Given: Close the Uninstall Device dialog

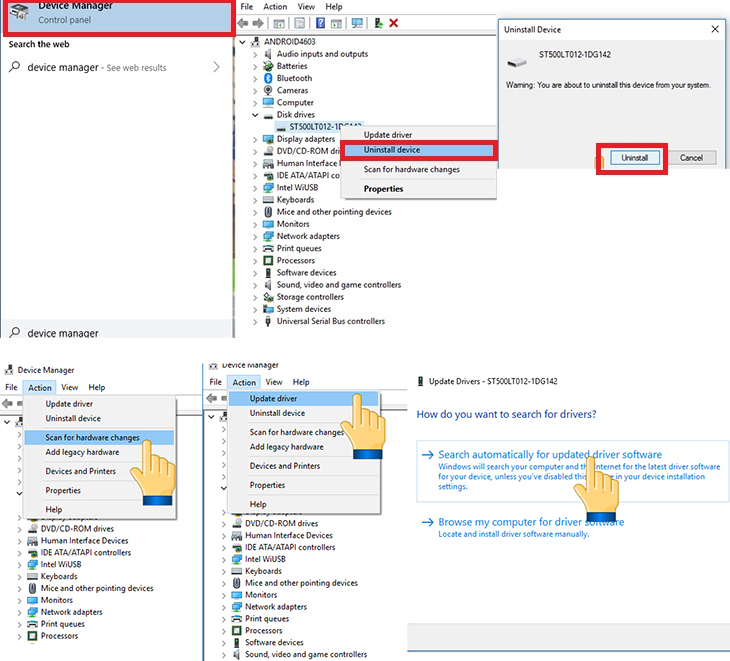Looking at the screenshot, I should (715, 29).
